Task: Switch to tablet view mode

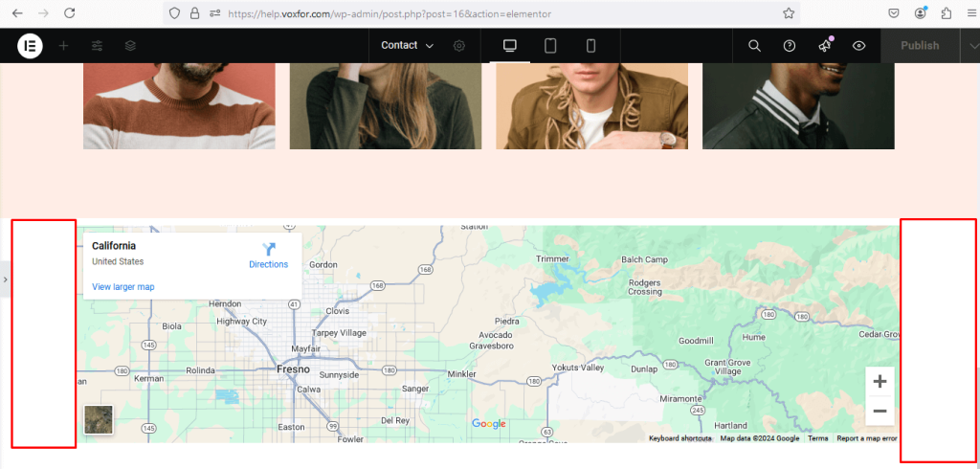Action: point(550,46)
